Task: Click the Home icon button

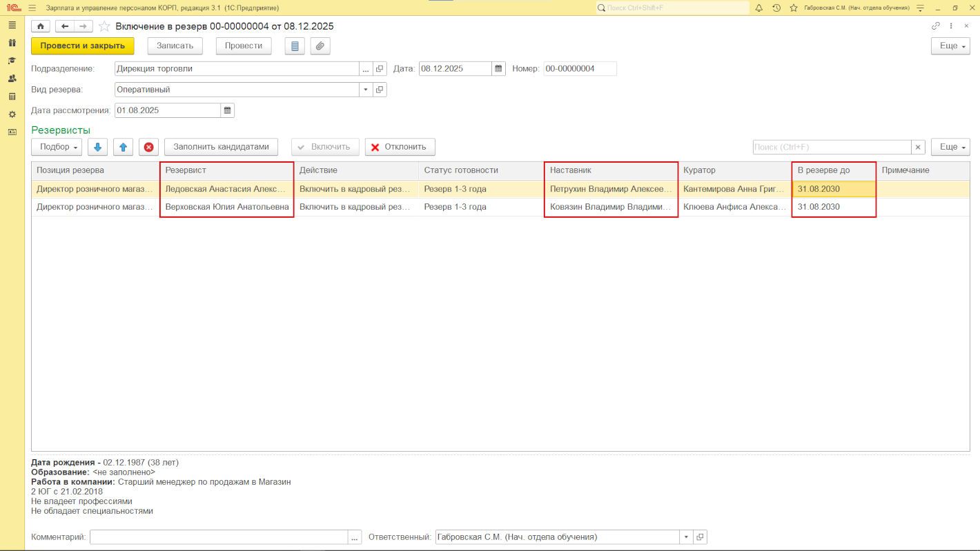Action: pos(41,26)
